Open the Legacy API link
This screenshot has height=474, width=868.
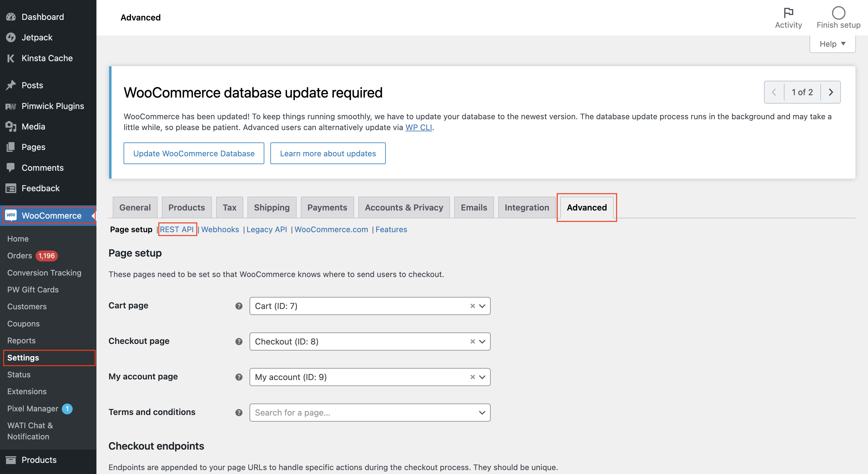coord(266,229)
